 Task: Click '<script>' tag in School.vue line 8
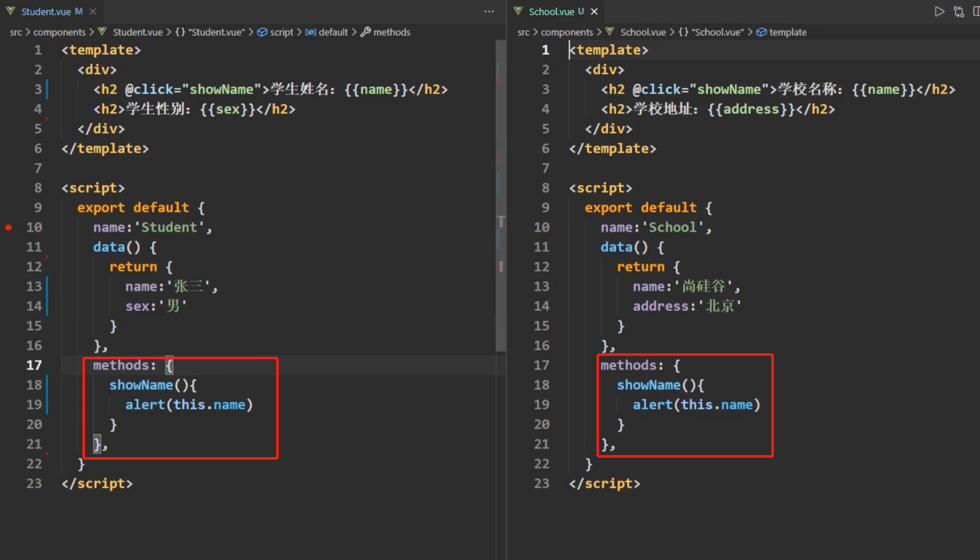(601, 188)
